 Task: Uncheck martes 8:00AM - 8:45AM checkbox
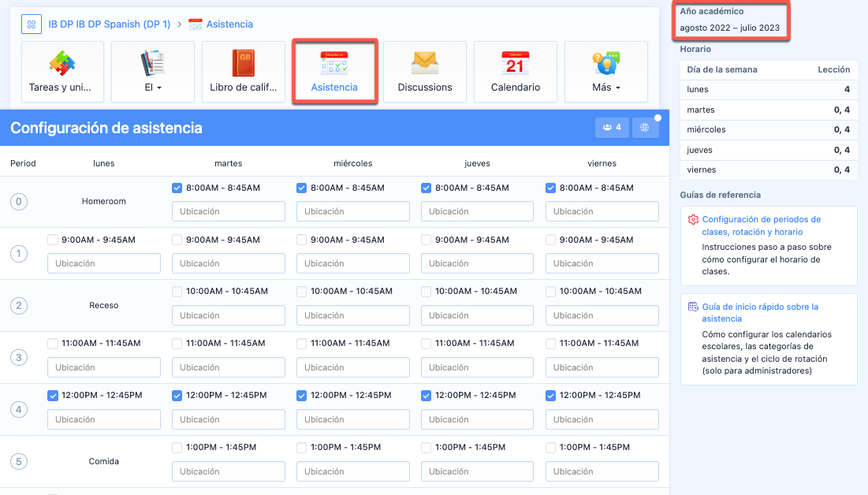click(x=177, y=188)
